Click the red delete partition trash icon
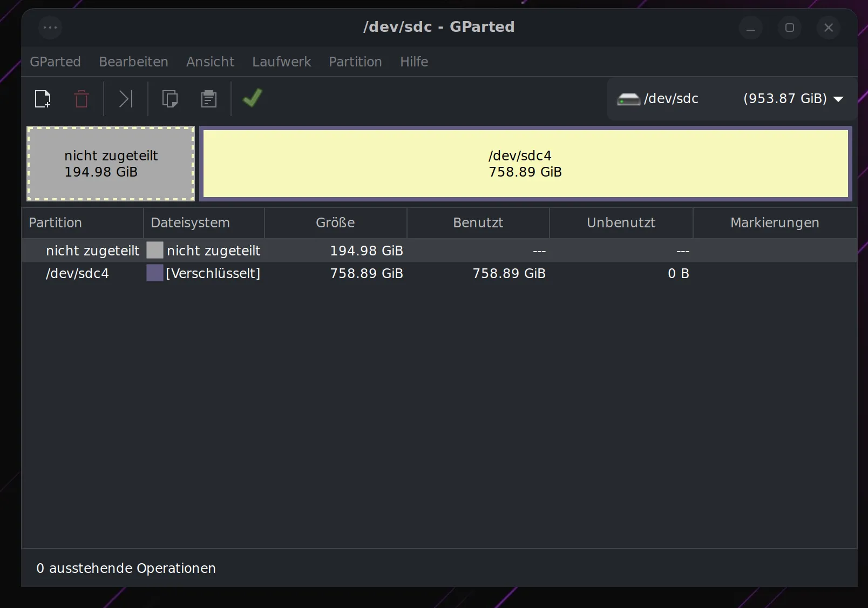The image size is (868, 608). (x=82, y=99)
